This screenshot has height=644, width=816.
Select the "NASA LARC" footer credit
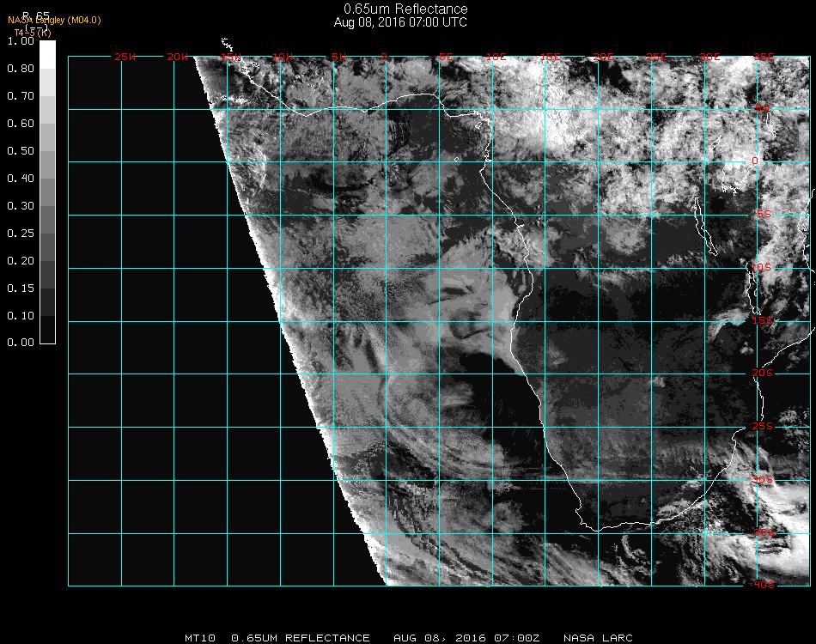(x=598, y=638)
